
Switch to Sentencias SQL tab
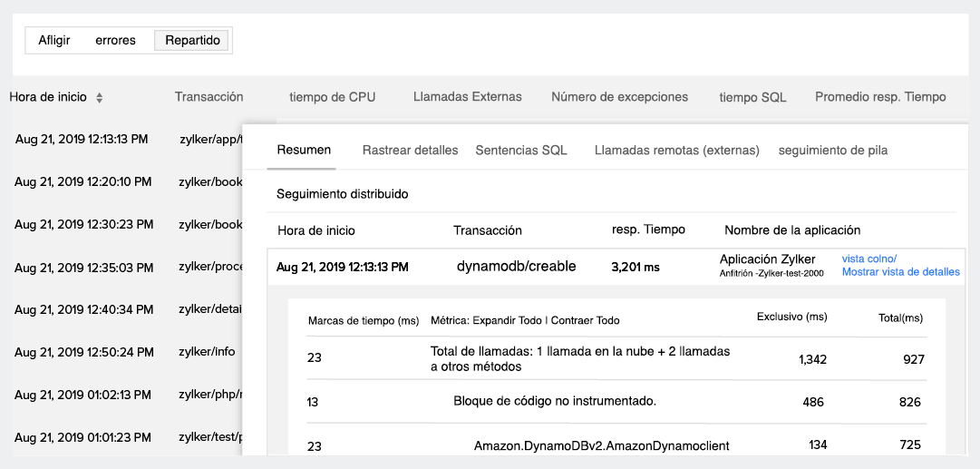[x=521, y=150]
